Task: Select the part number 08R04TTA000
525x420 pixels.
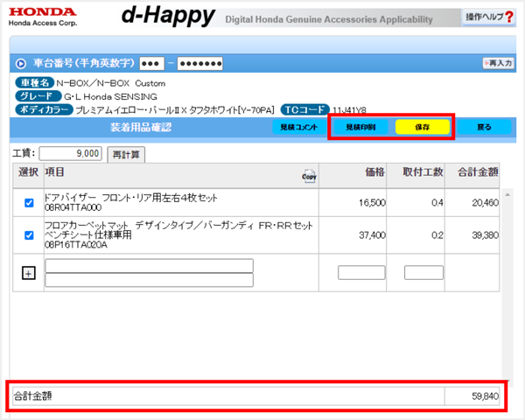Action: [73, 207]
